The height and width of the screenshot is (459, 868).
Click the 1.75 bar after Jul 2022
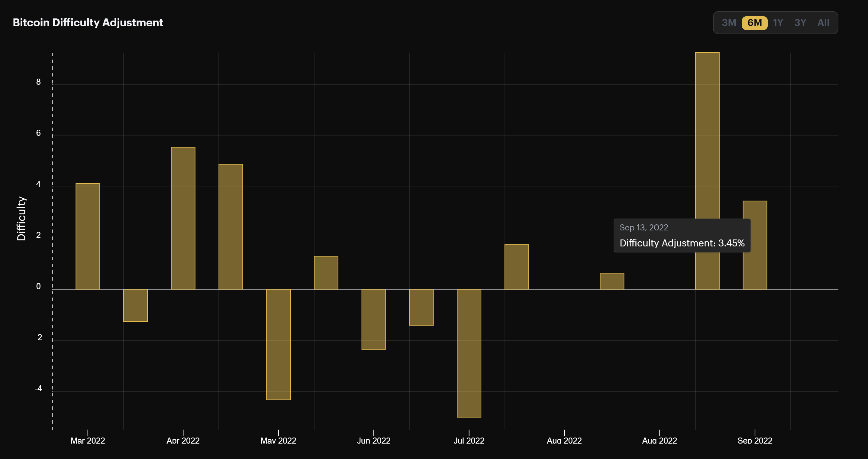click(517, 267)
